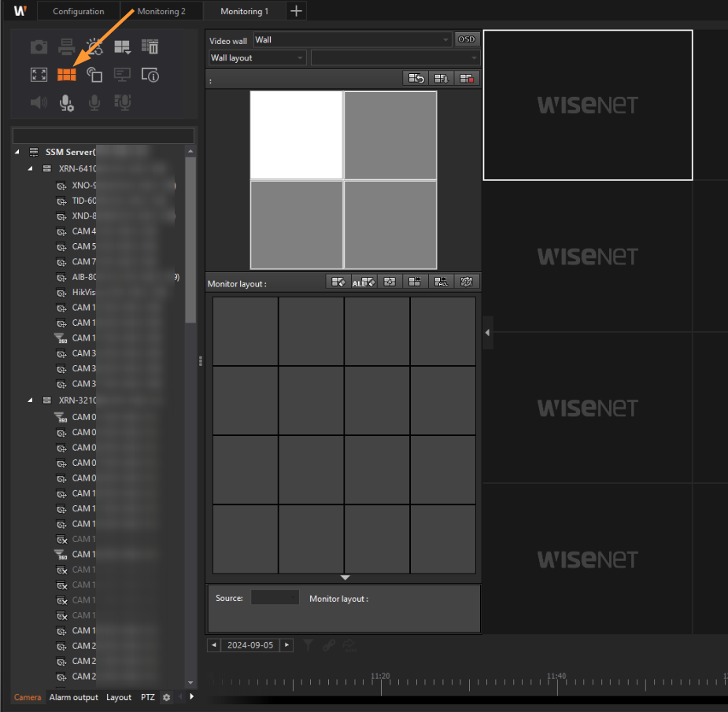Viewport: 728px width, 712px height.
Task: Select the white top-left wall monitor tile
Action: click(x=296, y=135)
